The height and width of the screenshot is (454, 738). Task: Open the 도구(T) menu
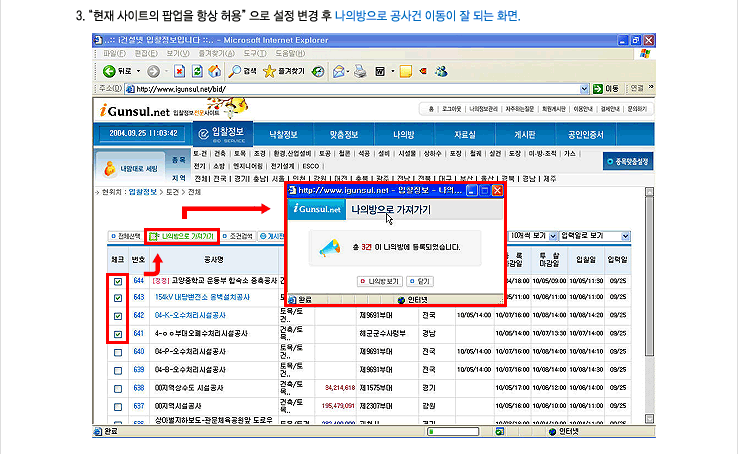(255, 54)
